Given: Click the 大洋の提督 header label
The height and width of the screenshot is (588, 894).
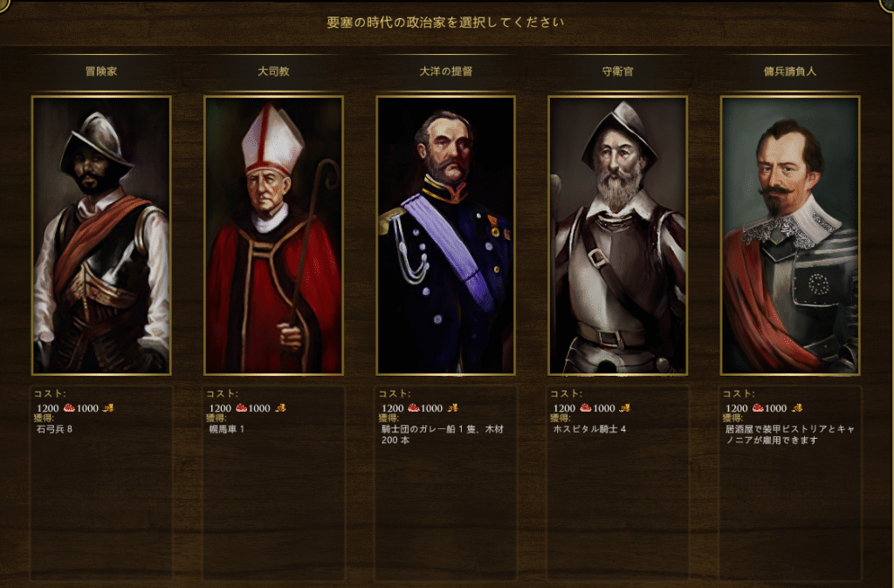Looking at the screenshot, I should click(x=446, y=72).
